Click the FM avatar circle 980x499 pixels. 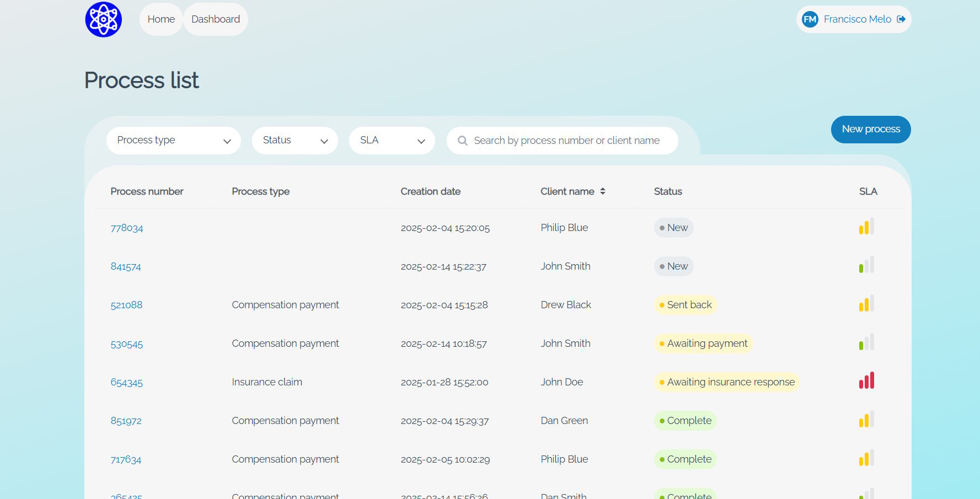pos(809,19)
